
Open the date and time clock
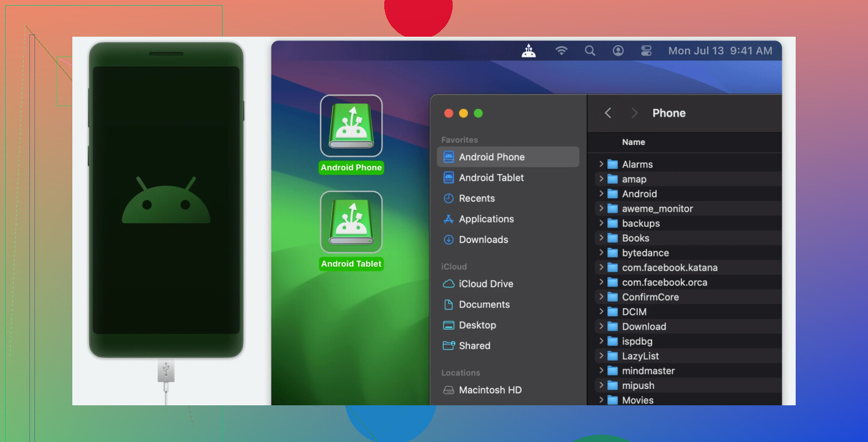point(720,51)
